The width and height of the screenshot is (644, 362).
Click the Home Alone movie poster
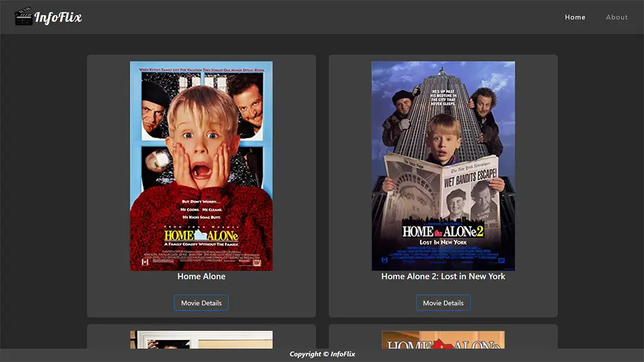201,166
